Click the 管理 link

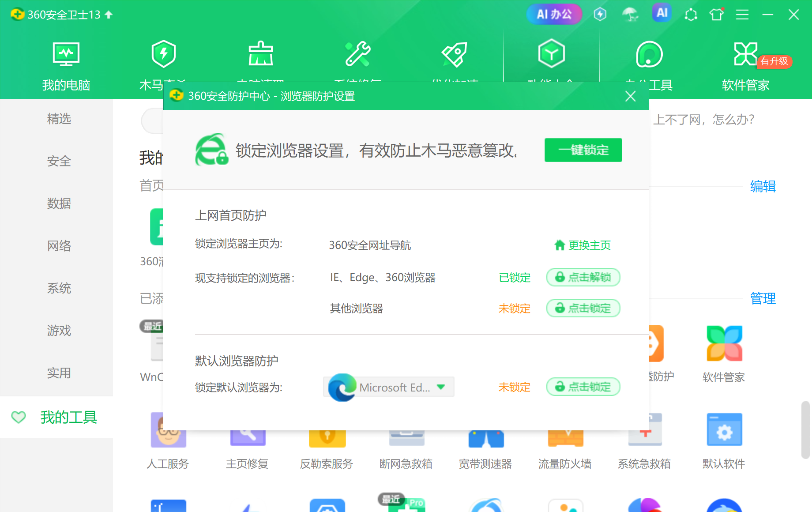pos(763,298)
